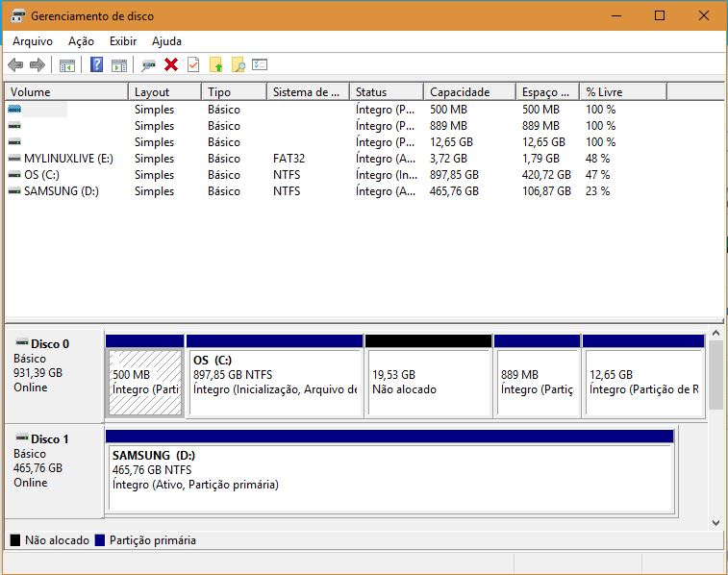Click the Disk Management title bar icon
The height and width of the screenshot is (575, 728).
point(17,16)
